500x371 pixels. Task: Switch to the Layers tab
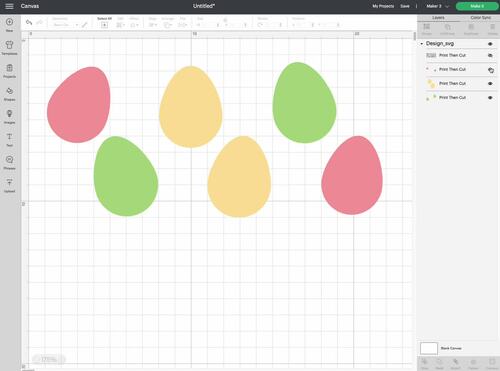[x=438, y=18]
